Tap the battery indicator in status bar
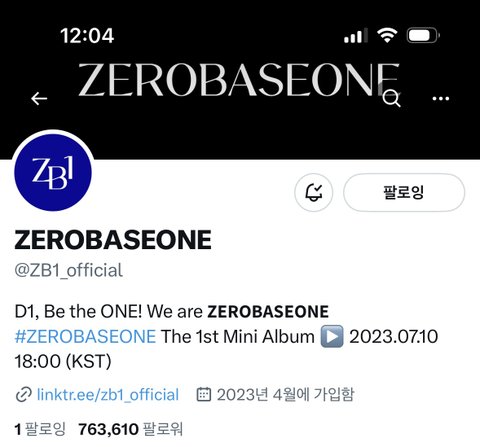Screen dimensions: 480x447 423,35
